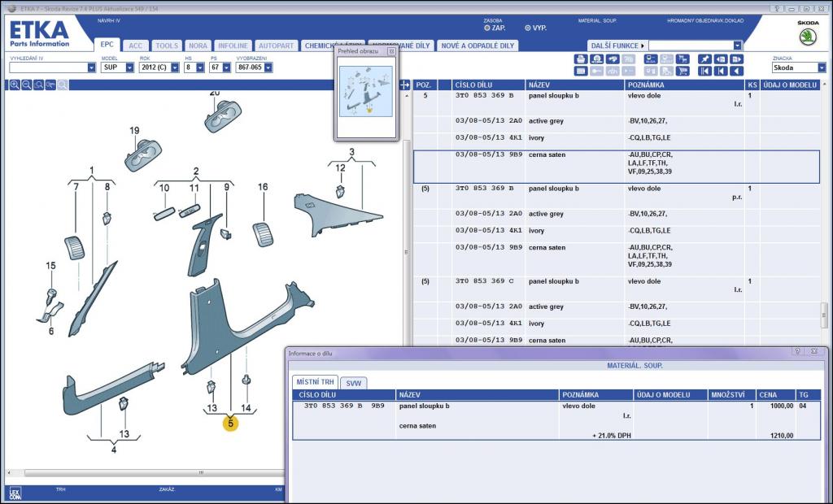Viewport: 833px width, 504px height.
Task: Click the KS column header
Action: click(x=752, y=85)
